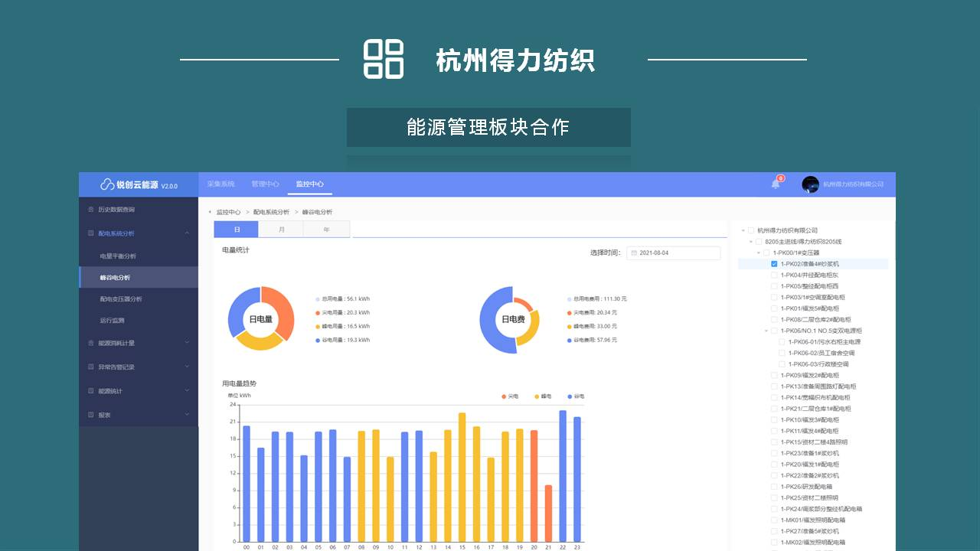Uncheck the 1-PK02/准备4#纱浆机 checkbox
The width and height of the screenshot is (980, 551).
click(x=774, y=264)
